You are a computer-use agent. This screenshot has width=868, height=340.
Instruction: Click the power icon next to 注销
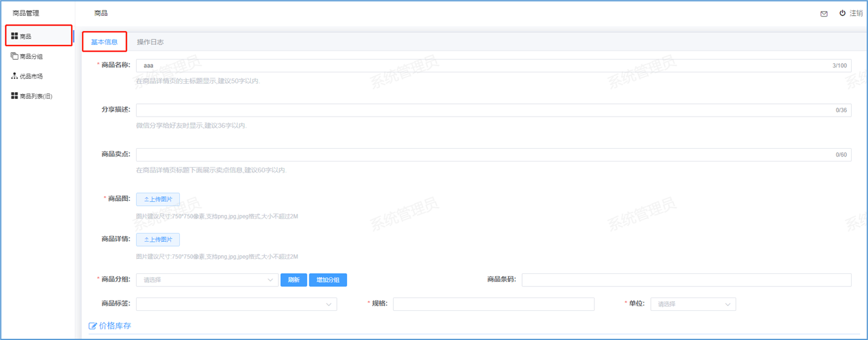pos(842,13)
